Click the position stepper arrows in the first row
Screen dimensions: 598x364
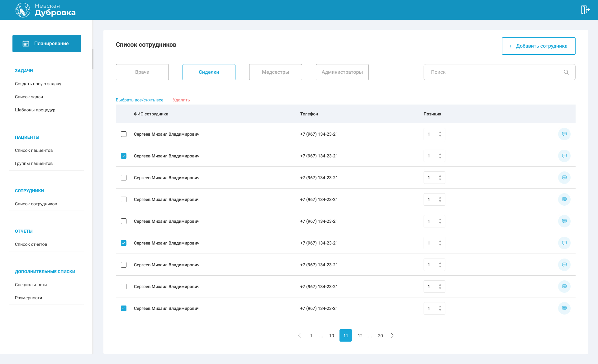440,134
